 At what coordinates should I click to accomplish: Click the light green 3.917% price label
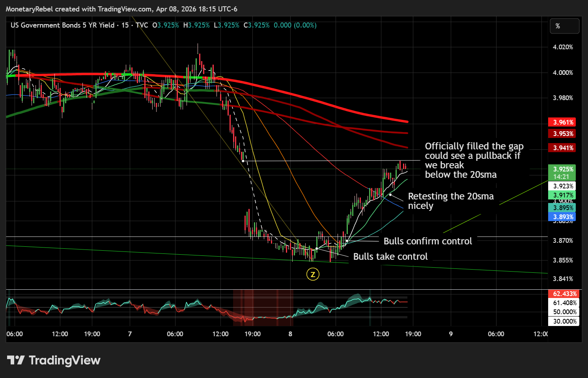562,195
